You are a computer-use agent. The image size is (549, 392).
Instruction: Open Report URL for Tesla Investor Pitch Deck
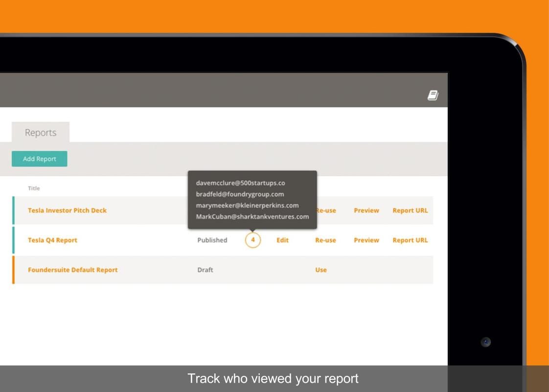click(x=411, y=210)
